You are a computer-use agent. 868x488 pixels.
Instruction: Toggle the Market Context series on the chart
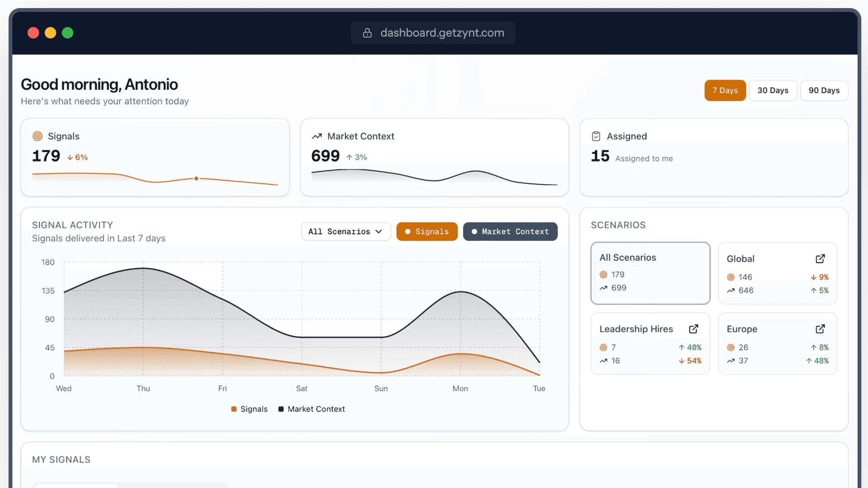tap(510, 231)
